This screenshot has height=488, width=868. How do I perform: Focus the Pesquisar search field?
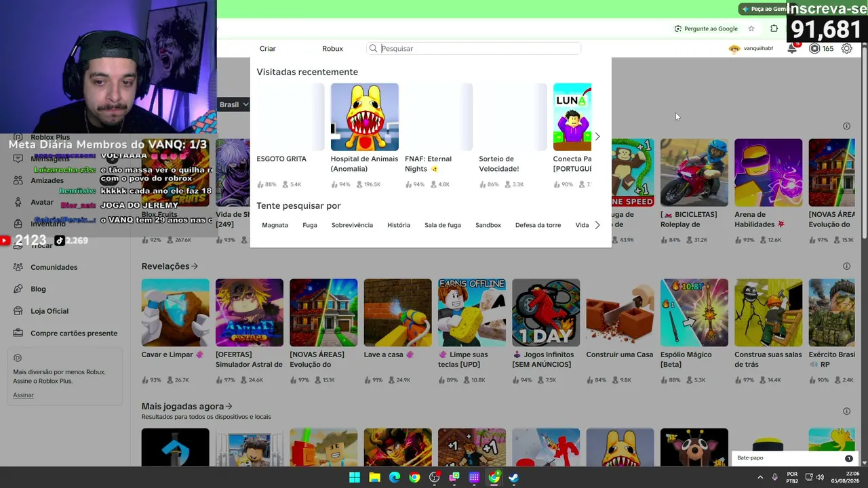click(475, 49)
